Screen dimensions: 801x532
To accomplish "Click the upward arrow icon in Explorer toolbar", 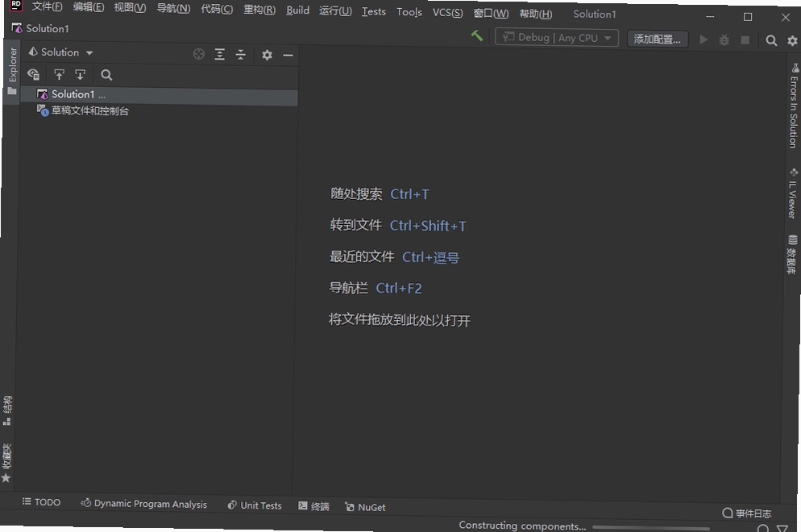I will point(60,75).
